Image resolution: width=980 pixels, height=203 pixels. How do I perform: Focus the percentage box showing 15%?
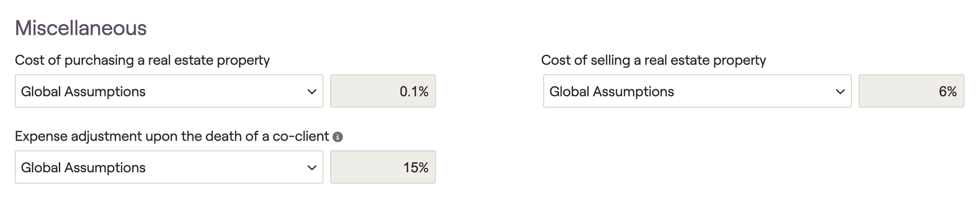(383, 167)
